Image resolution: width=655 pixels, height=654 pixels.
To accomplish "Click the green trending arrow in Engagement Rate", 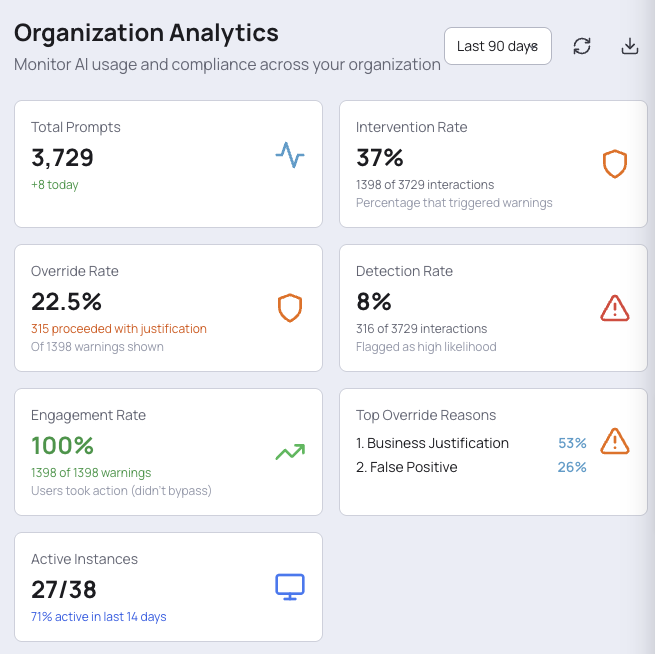I will [290, 451].
